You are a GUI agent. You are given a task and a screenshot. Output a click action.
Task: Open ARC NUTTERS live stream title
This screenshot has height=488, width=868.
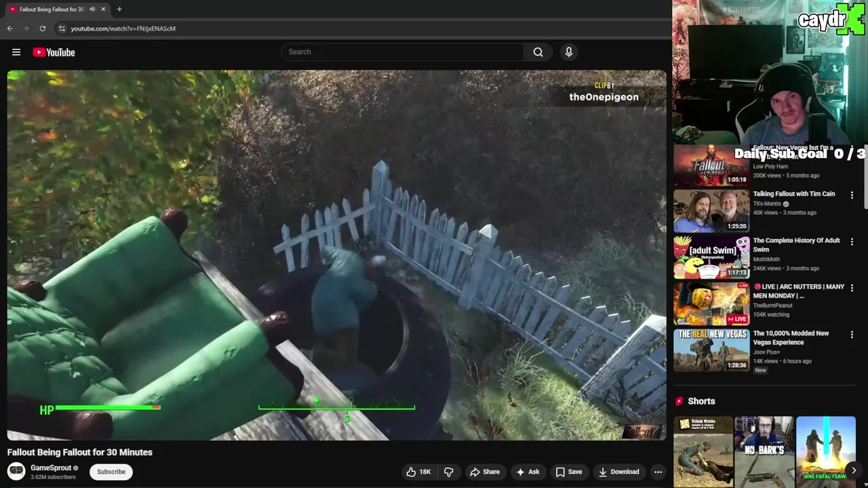pos(799,291)
